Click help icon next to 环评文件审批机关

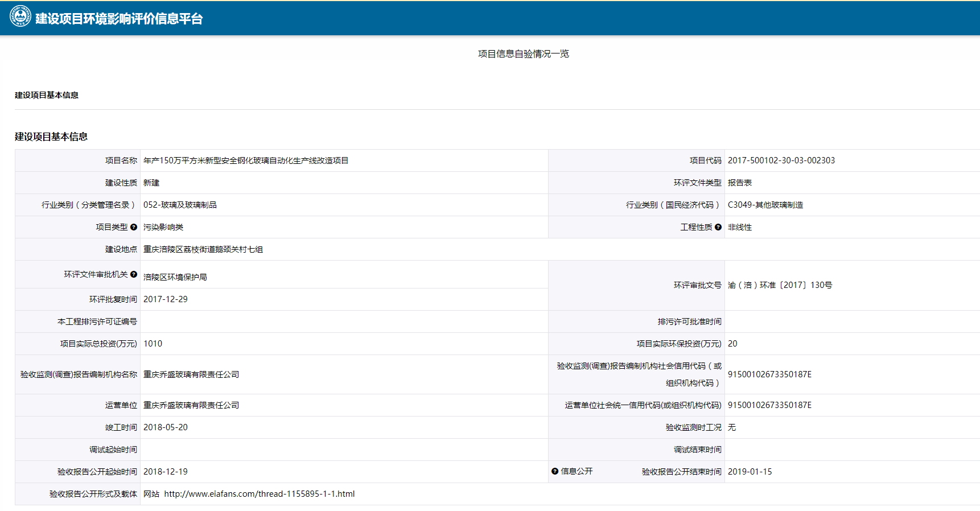tap(134, 274)
